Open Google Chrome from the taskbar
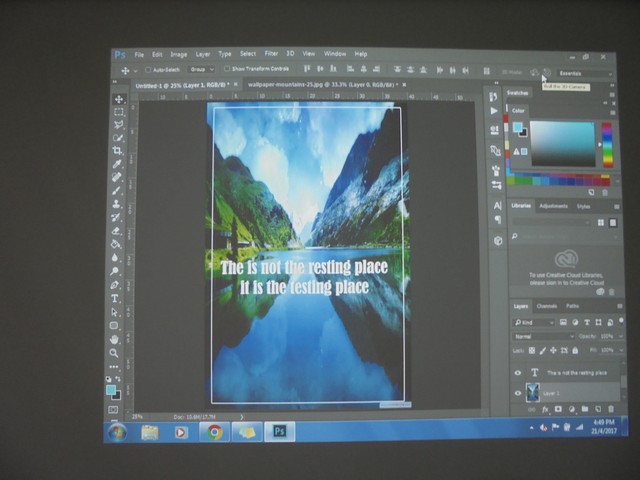 [x=214, y=432]
